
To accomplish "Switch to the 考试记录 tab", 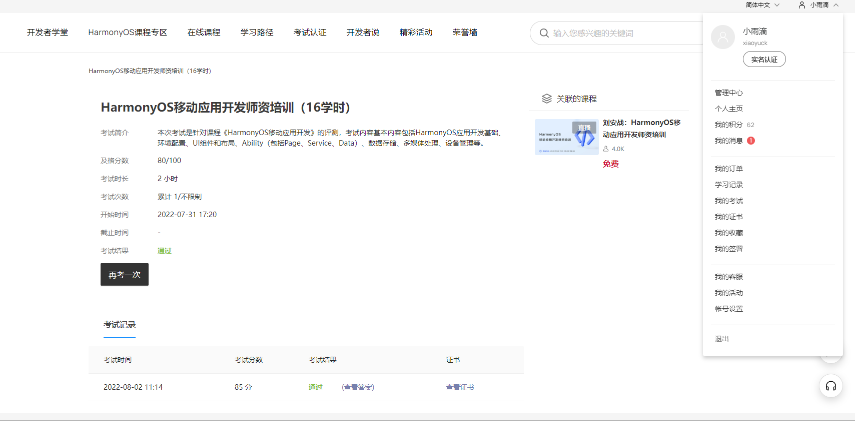I will [x=119, y=325].
